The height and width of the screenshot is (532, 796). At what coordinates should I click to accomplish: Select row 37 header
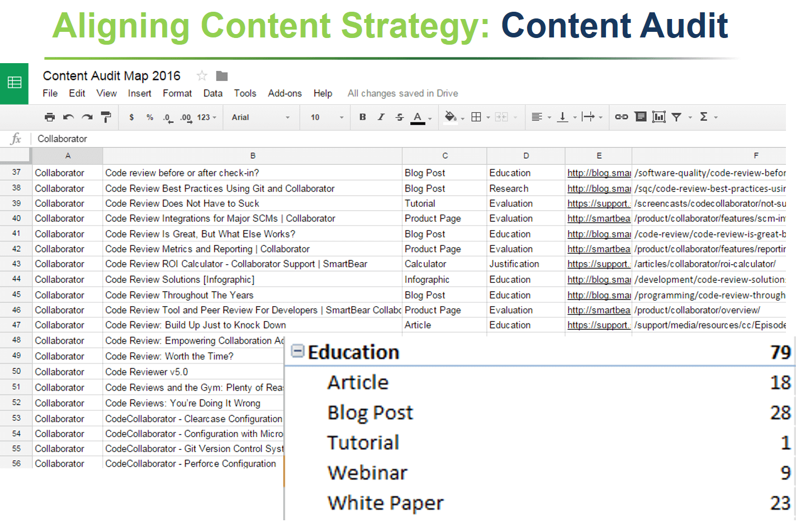tap(16, 172)
